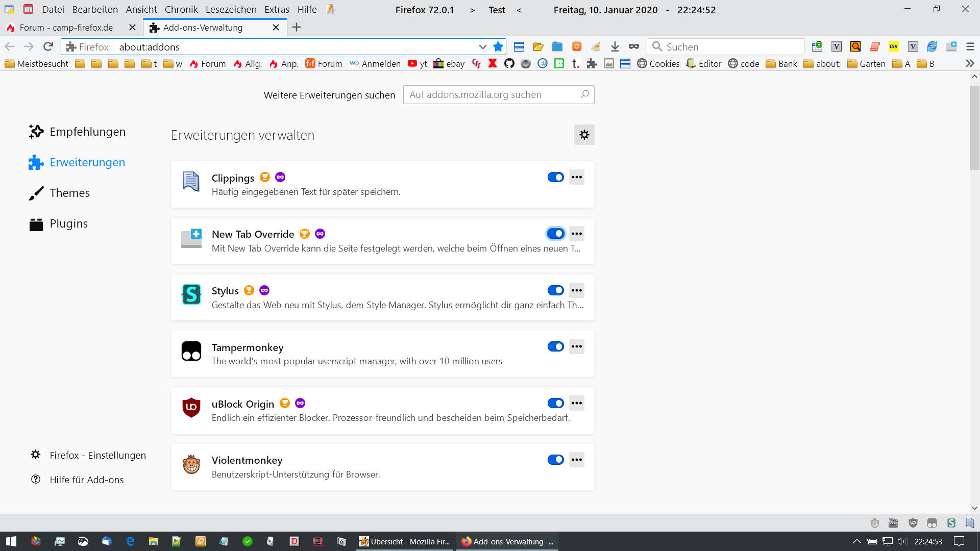Disable the Clippings extension toggle

click(x=555, y=178)
